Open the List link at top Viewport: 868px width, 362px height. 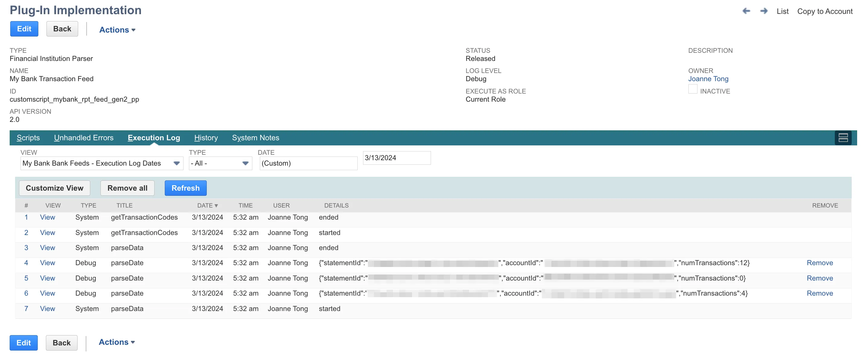tap(782, 11)
